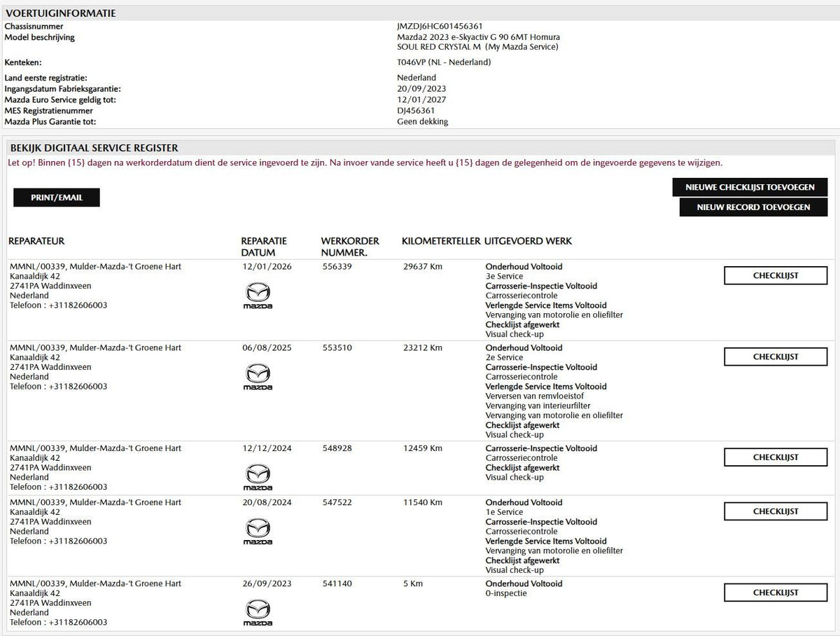Open Checklijst for the 26/09/2023 0-inspectie
Viewport: 840px width, 636px height.
[x=776, y=593]
